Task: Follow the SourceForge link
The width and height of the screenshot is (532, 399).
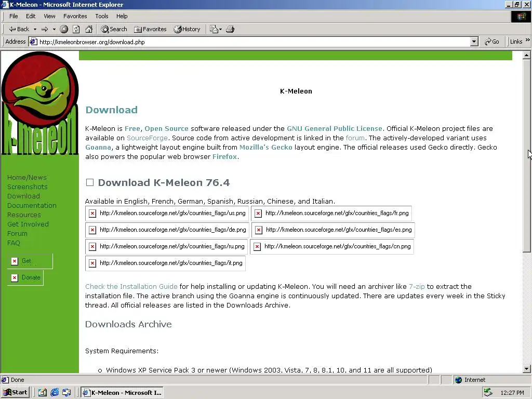Action: [147, 138]
